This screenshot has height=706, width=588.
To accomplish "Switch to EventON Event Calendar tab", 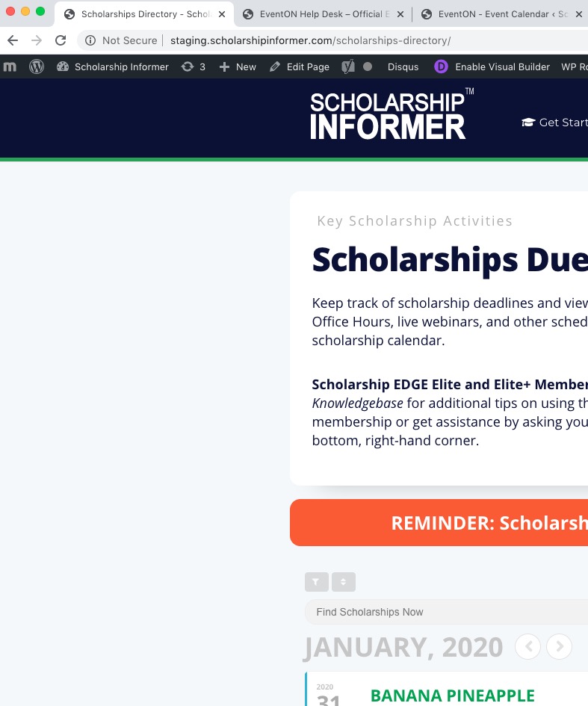I will pos(501,14).
